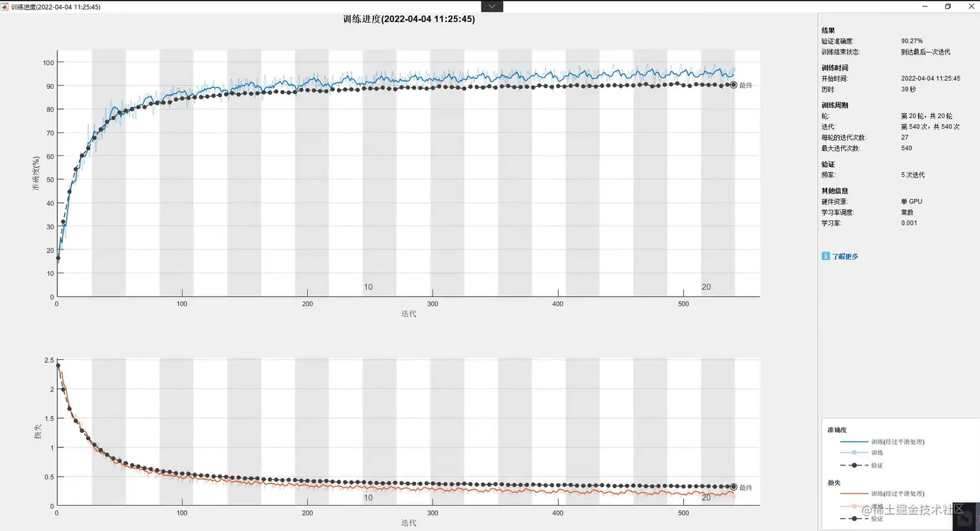Select the 最终 marker on the loss plot
The height and width of the screenshot is (531, 980).
(734, 487)
